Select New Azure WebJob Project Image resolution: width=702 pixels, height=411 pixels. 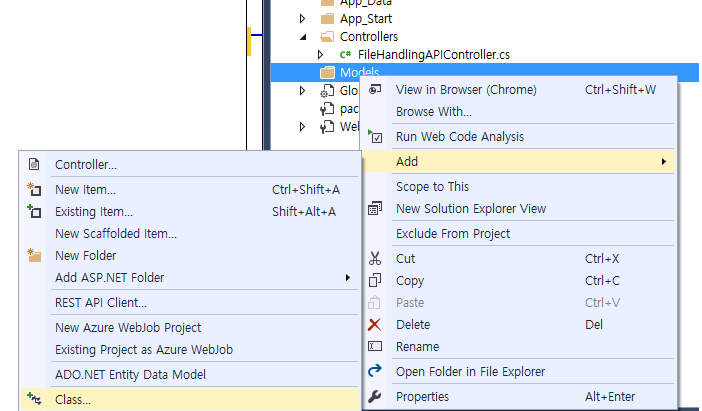point(190,328)
